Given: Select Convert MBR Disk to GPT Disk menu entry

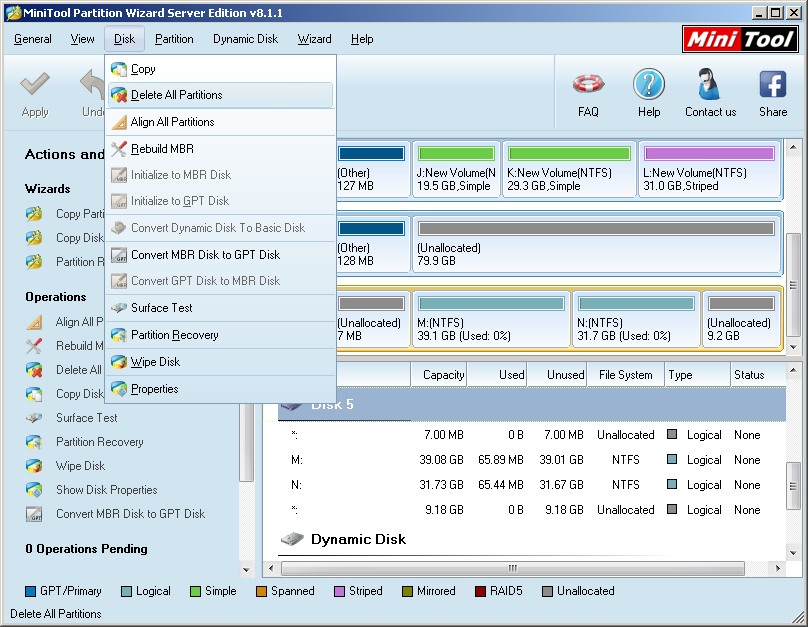Looking at the screenshot, I should pos(205,255).
